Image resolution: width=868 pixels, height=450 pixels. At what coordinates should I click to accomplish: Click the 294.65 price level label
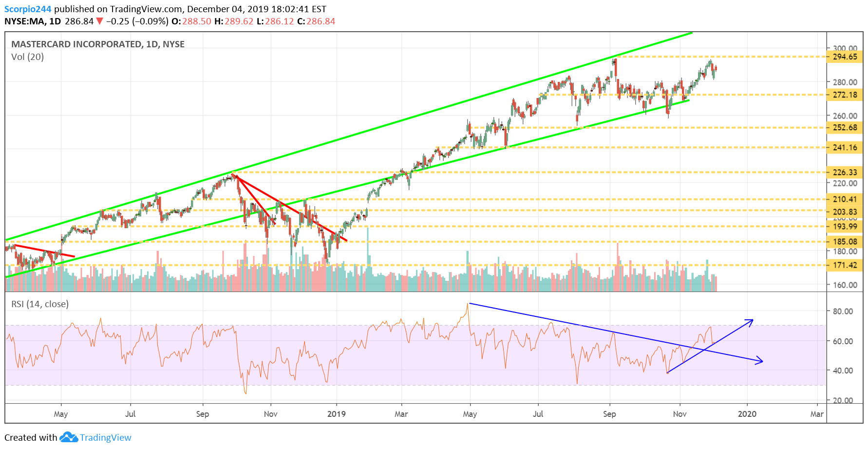tap(845, 57)
